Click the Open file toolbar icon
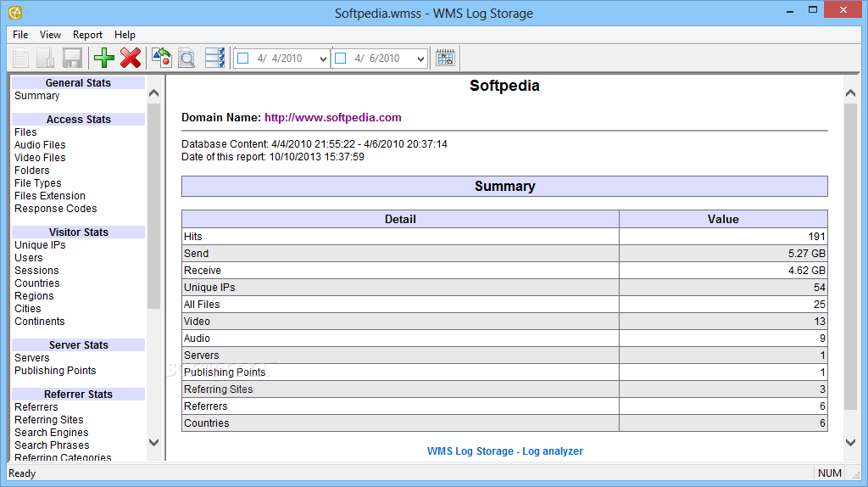The image size is (868, 487). (47, 59)
